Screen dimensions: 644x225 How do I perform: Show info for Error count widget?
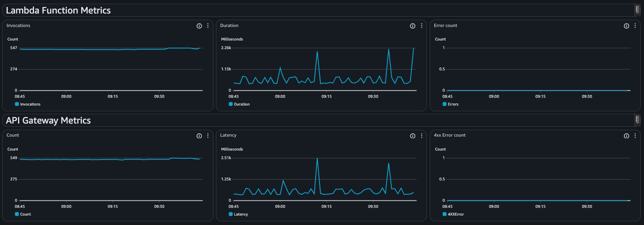click(626, 26)
